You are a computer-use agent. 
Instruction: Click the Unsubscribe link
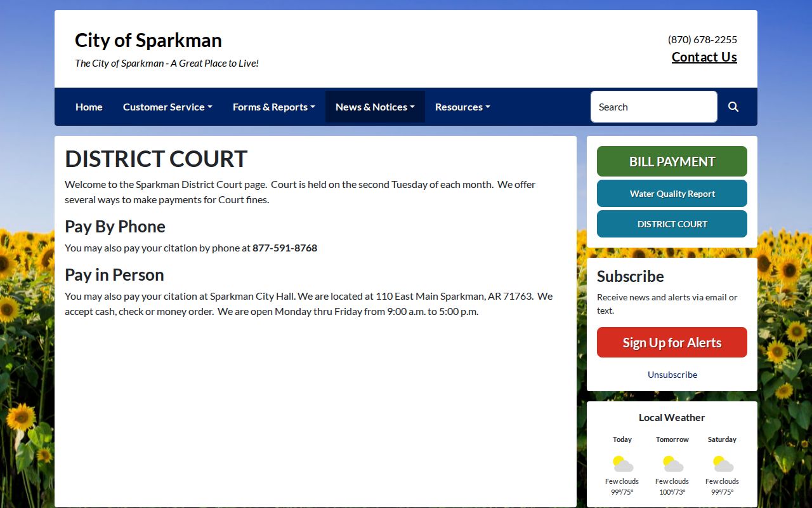(672, 375)
